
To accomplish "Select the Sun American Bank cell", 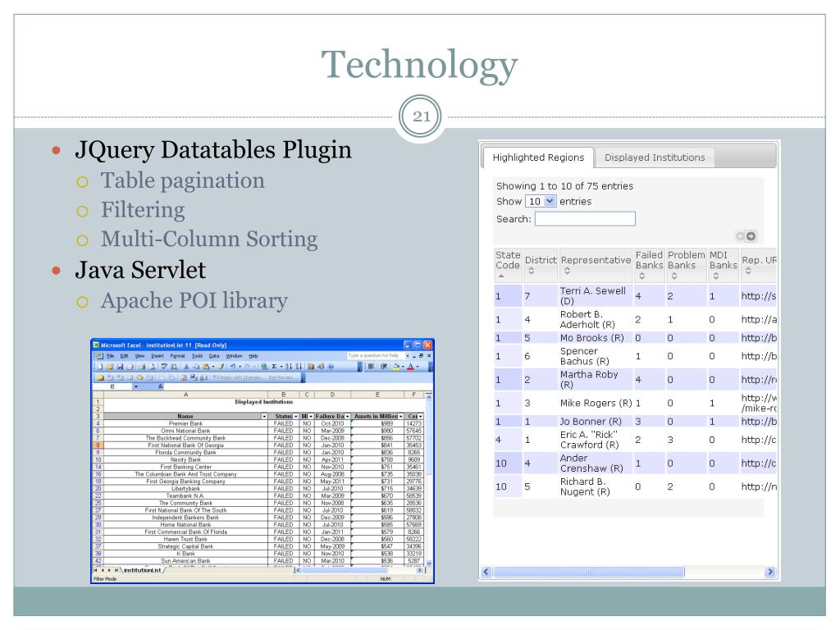I will [x=185, y=561].
